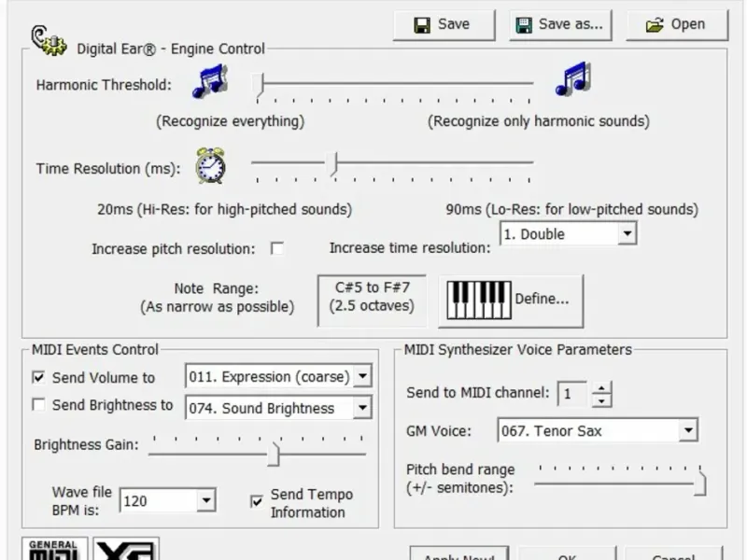Click the Pitch bend range slider handle
This screenshot has width=747, height=560.
pyautogui.click(x=699, y=483)
